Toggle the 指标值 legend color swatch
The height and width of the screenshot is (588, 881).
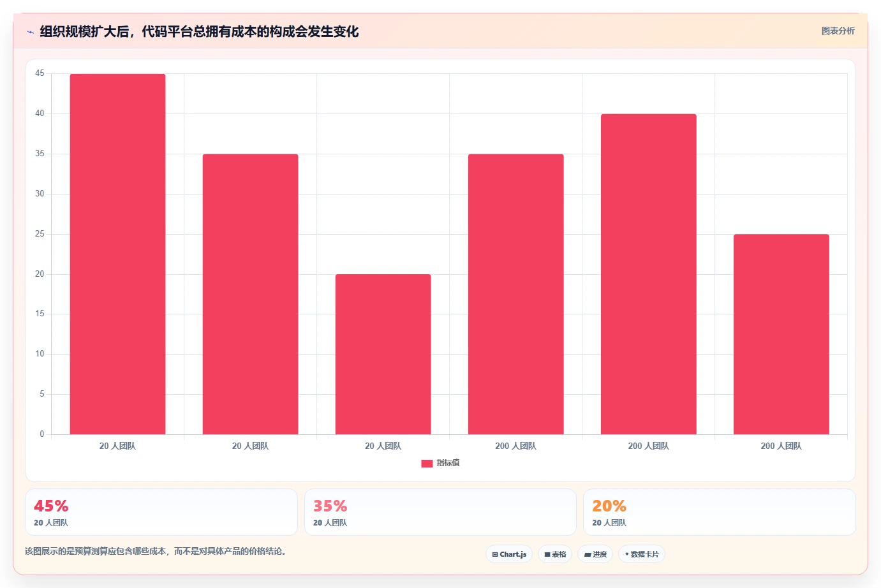point(427,464)
